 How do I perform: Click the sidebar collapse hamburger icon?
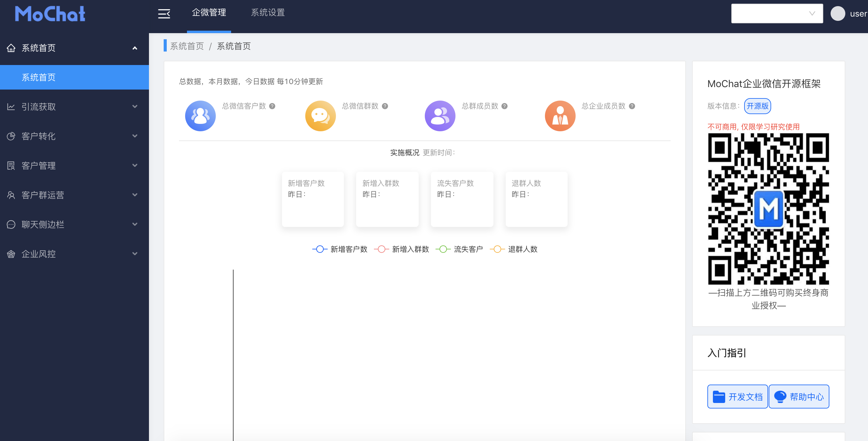[164, 13]
